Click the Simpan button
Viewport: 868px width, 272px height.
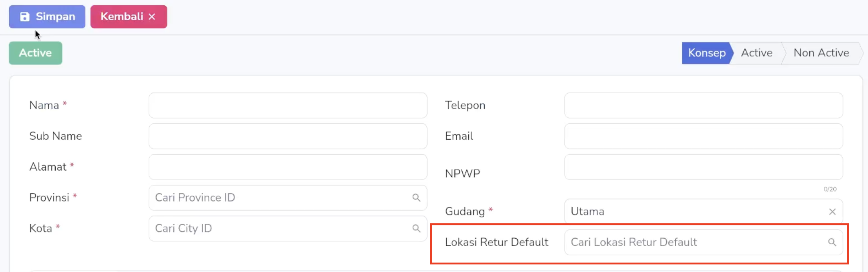[x=47, y=17]
